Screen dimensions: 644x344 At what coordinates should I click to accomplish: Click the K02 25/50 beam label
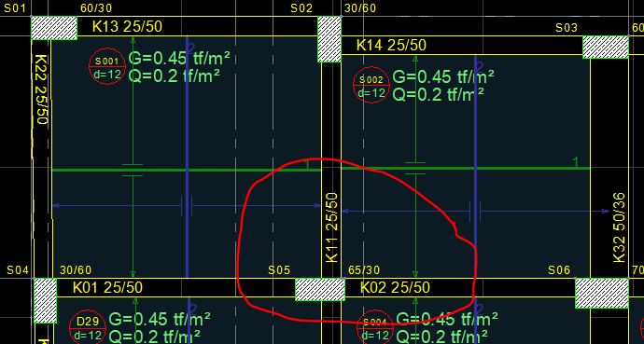(395, 287)
